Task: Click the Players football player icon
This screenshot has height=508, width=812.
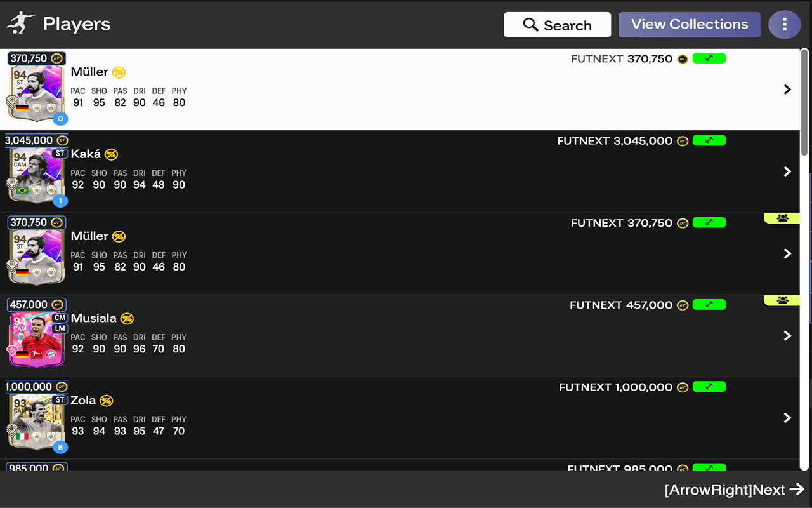Action: click(21, 24)
